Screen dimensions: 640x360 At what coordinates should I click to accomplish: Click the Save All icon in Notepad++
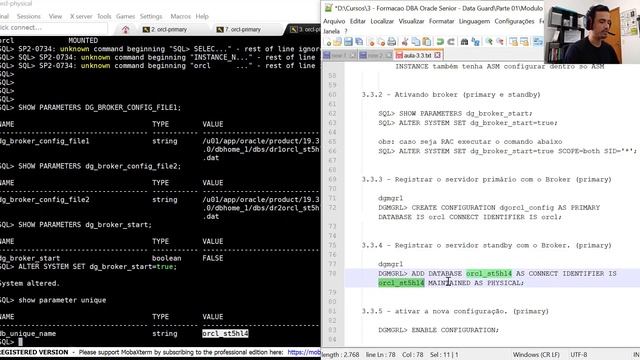[x=359, y=42]
